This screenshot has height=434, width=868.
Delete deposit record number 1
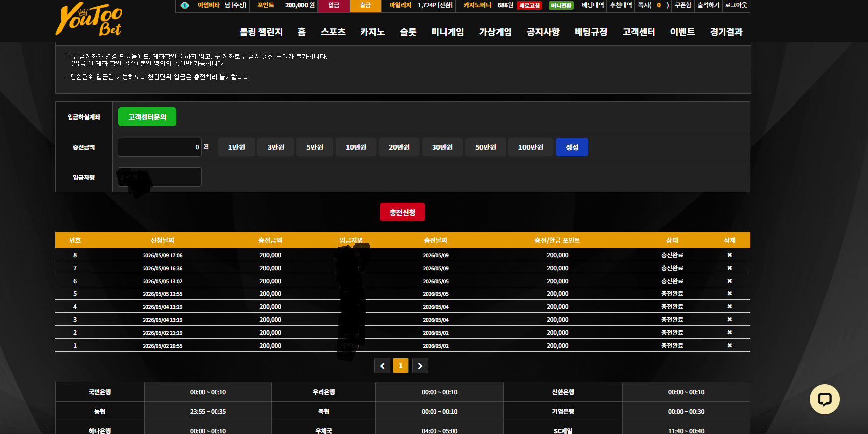point(729,345)
